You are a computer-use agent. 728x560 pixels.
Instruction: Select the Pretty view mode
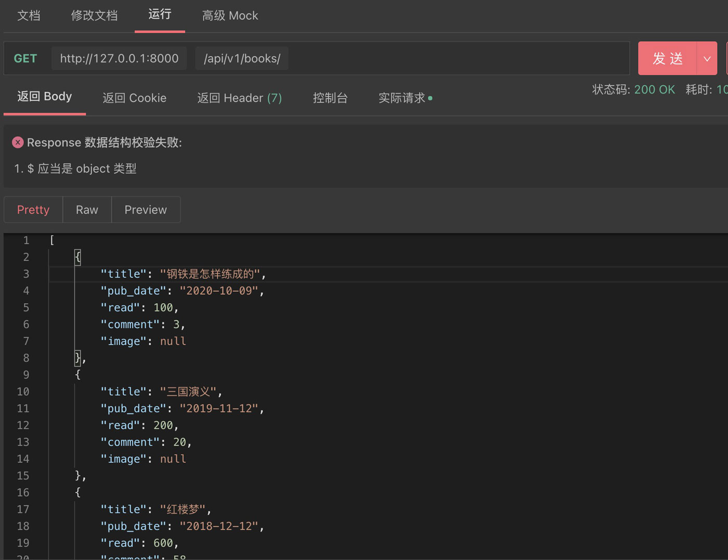click(33, 210)
